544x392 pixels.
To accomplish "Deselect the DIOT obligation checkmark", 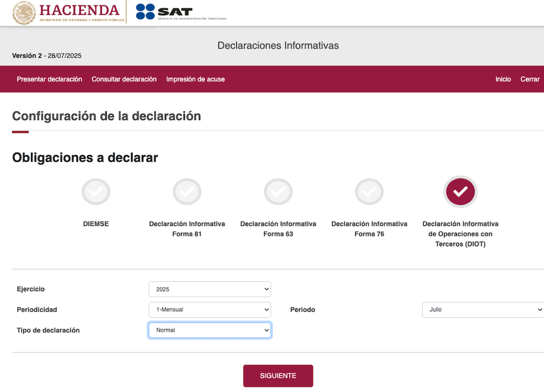I will (x=460, y=191).
